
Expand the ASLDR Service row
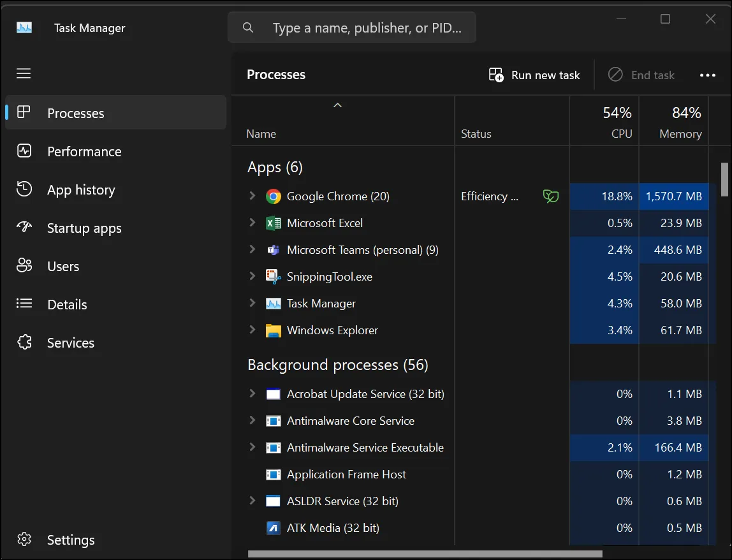click(x=252, y=501)
